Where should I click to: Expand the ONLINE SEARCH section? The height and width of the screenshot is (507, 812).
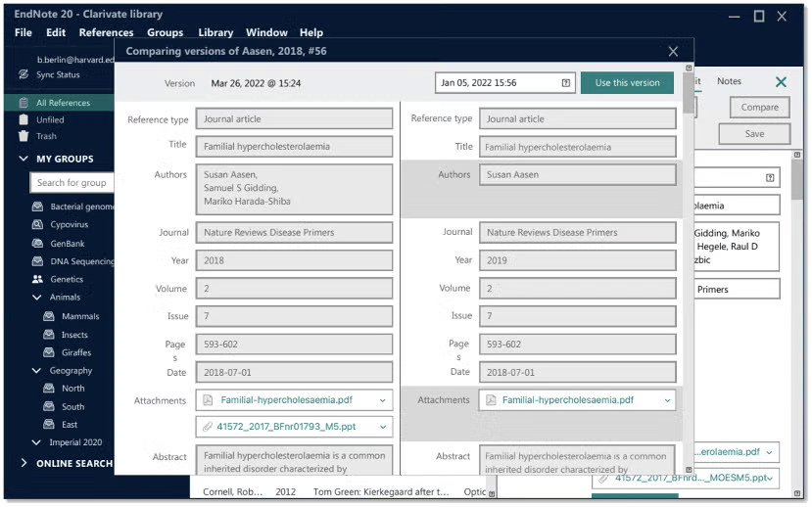(x=24, y=463)
